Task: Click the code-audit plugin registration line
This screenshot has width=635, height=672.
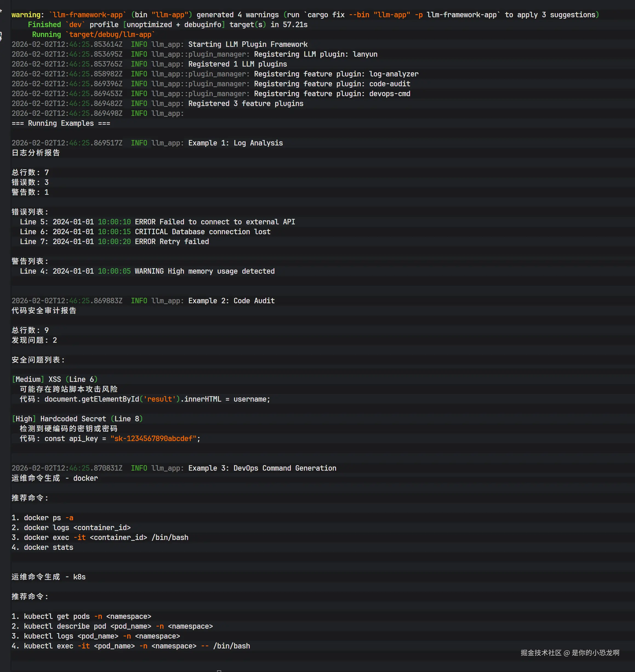Action: [332, 84]
